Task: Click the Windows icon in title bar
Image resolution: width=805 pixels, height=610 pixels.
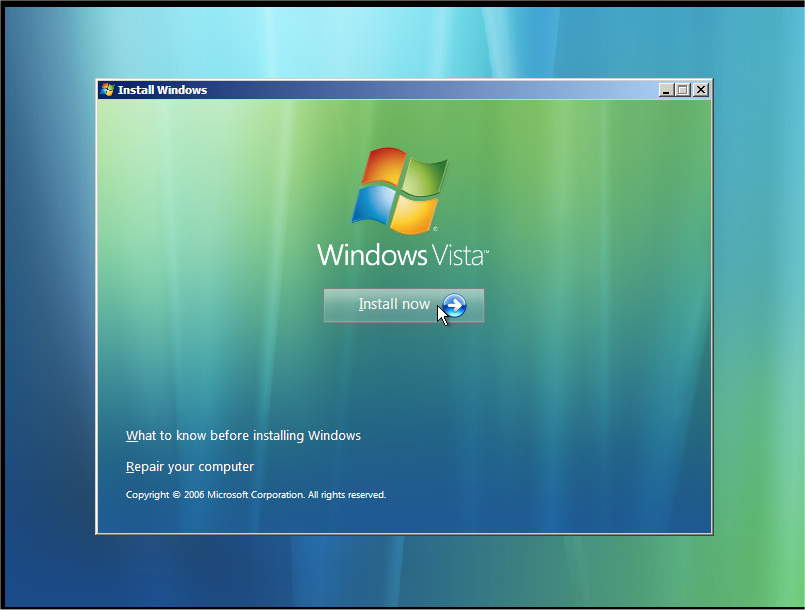Action: (107, 90)
